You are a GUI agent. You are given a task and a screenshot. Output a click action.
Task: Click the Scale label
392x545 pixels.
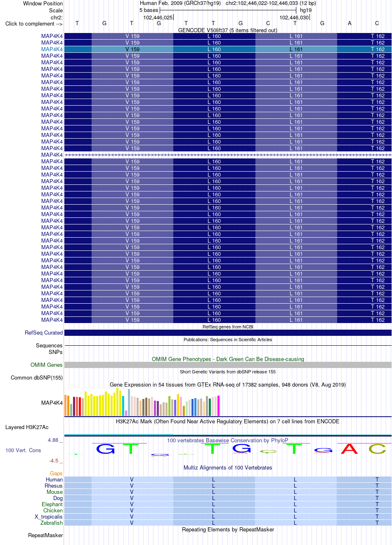tap(56, 10)
